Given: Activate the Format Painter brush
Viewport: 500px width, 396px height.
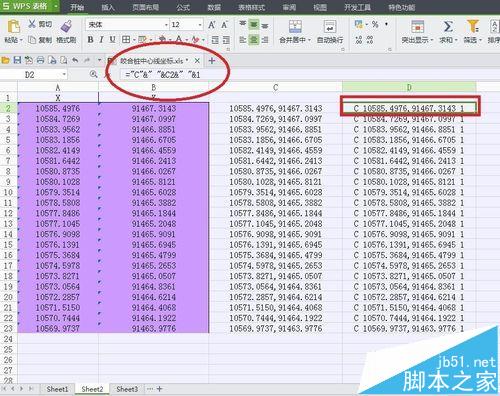Looking at the screenshot, I should (x=66, y=26).
